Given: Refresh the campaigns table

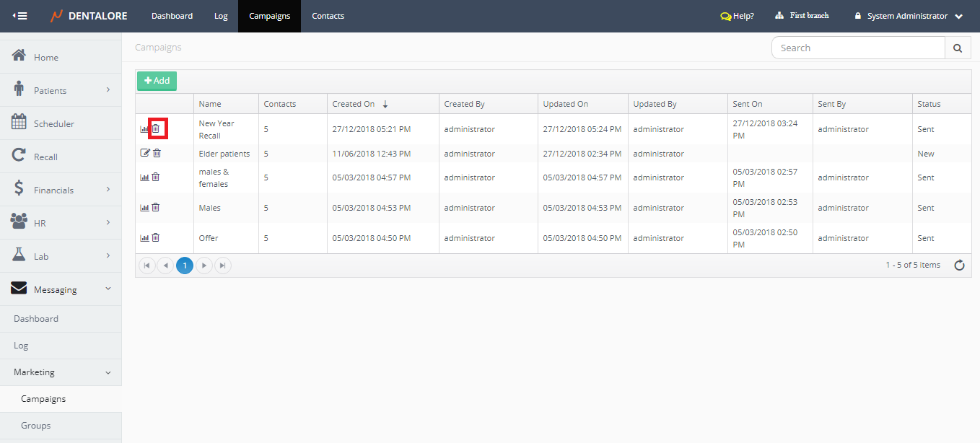Looking at the screenshot, I should [x=959, y=266].
